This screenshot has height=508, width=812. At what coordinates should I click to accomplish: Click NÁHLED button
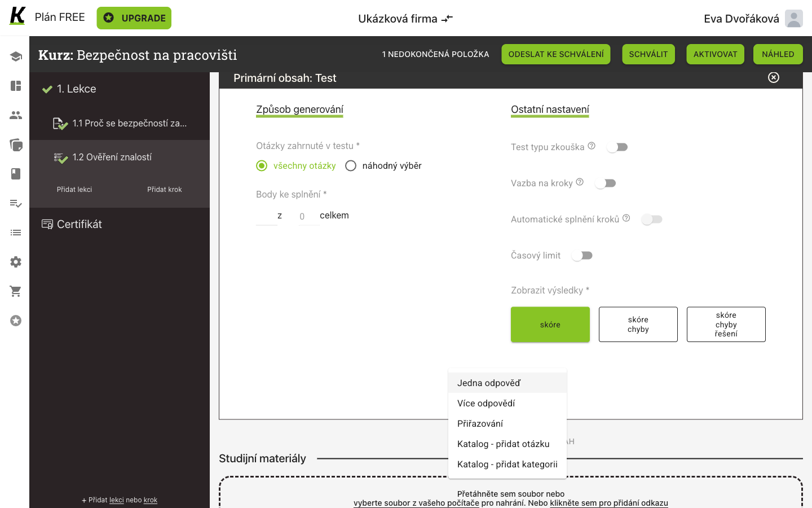pos(778,54)
